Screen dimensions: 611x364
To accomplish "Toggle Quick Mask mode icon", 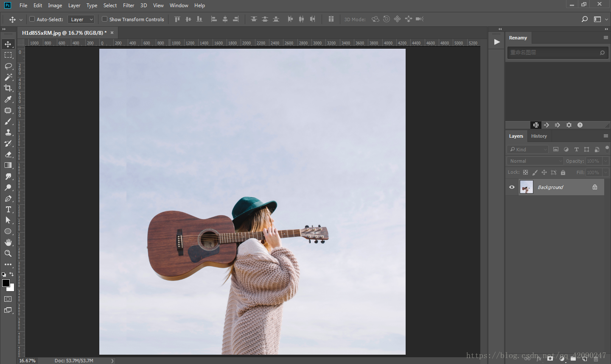I will click(8, 299).
